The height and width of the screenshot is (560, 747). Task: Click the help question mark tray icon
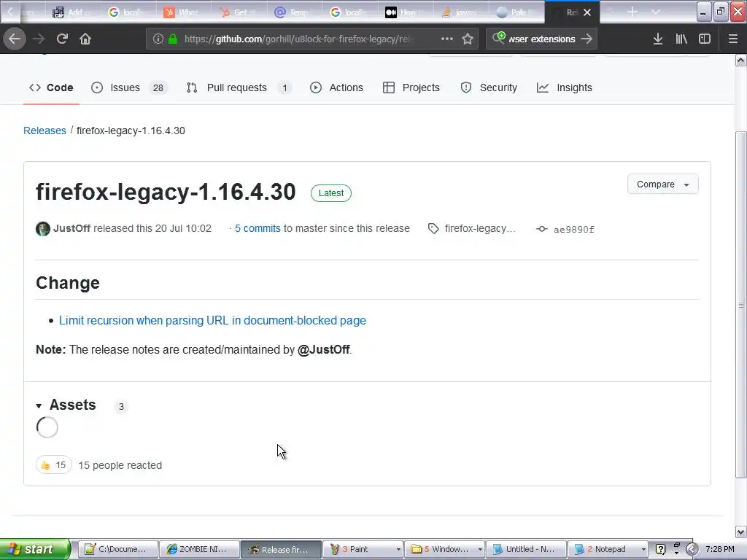(660, 549)
